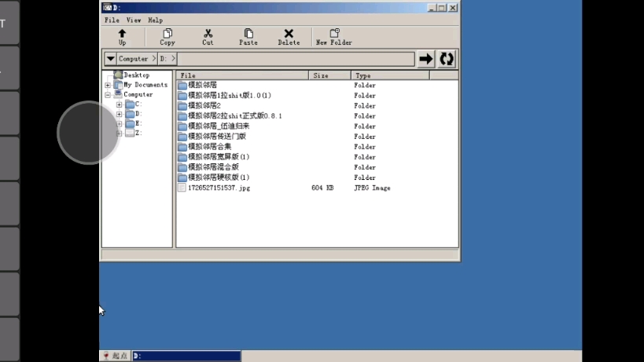Screen dimensions: 644x362
Task: Expand the E: drive tree node
Action: coord(119,124)
